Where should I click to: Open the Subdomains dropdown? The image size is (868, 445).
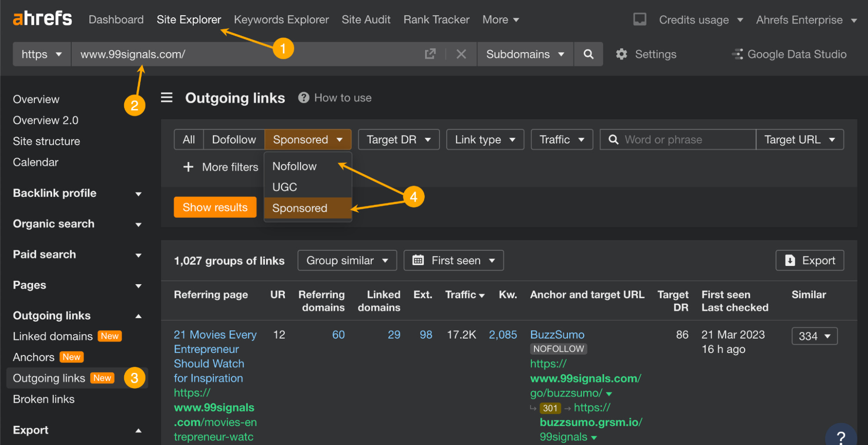coord(525,54)
